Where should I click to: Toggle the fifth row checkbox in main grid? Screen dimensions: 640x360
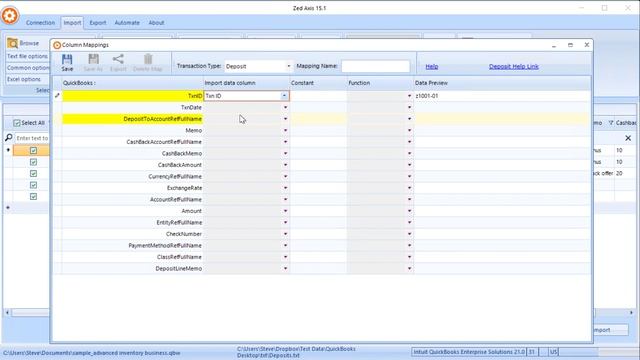(33, 196)
